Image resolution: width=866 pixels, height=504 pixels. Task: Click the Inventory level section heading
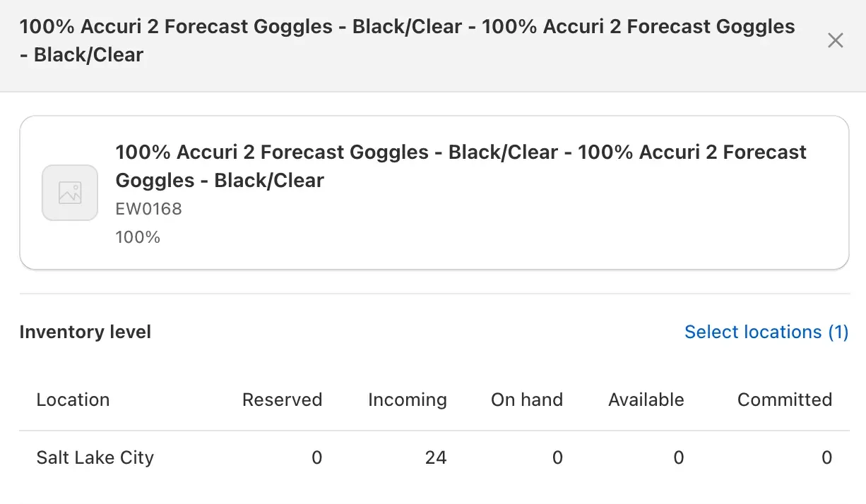[x=85, y=332]
